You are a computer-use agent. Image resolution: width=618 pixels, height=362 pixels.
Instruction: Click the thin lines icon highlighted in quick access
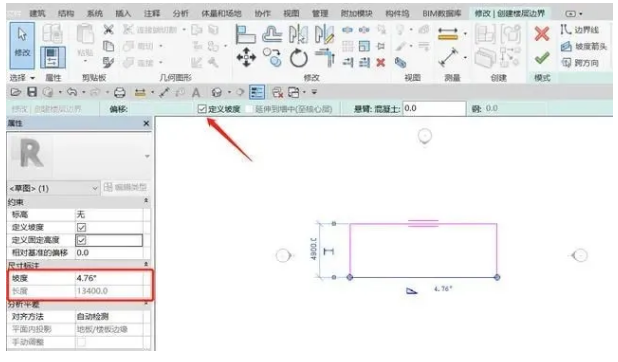coord(257,93)
